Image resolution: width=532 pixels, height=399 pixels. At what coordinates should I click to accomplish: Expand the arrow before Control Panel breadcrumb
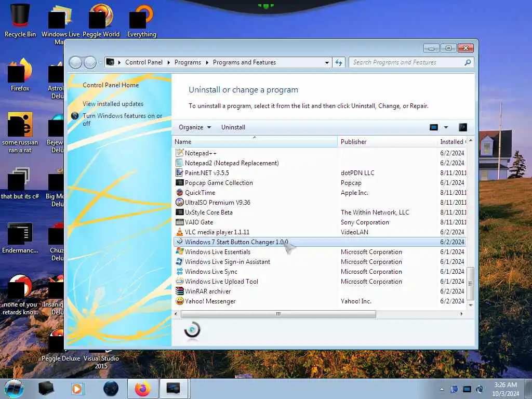[119, 62]
